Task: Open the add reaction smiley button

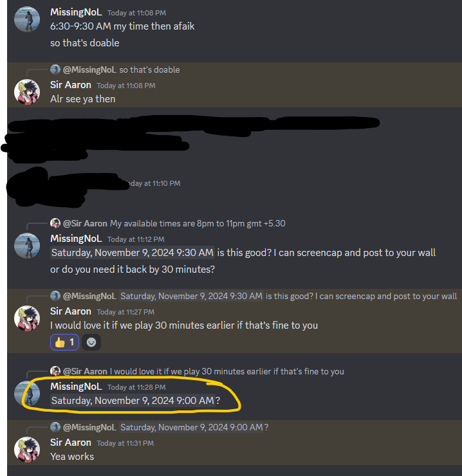Action: point(91,342)
